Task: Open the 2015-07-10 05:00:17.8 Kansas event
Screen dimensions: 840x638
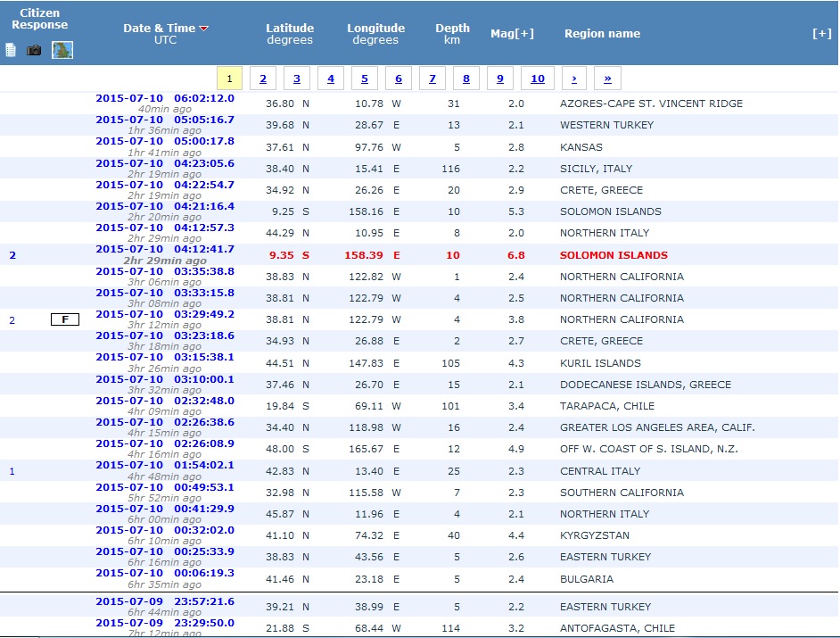Action: pyautogui.click(x=165, y=141)
